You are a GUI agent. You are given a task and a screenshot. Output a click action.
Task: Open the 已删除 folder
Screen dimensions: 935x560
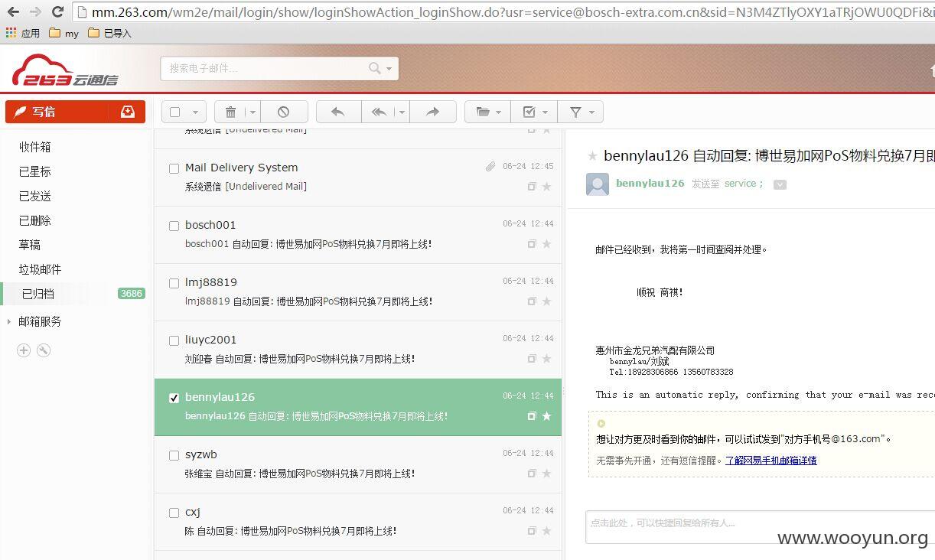[35, 220]
